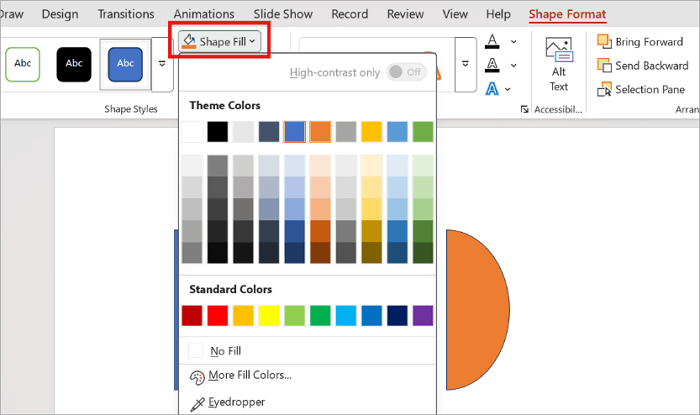The height and width of the screenshot is (415, 700).
Task: Pick the light green standard color
Action: [295, 315]
